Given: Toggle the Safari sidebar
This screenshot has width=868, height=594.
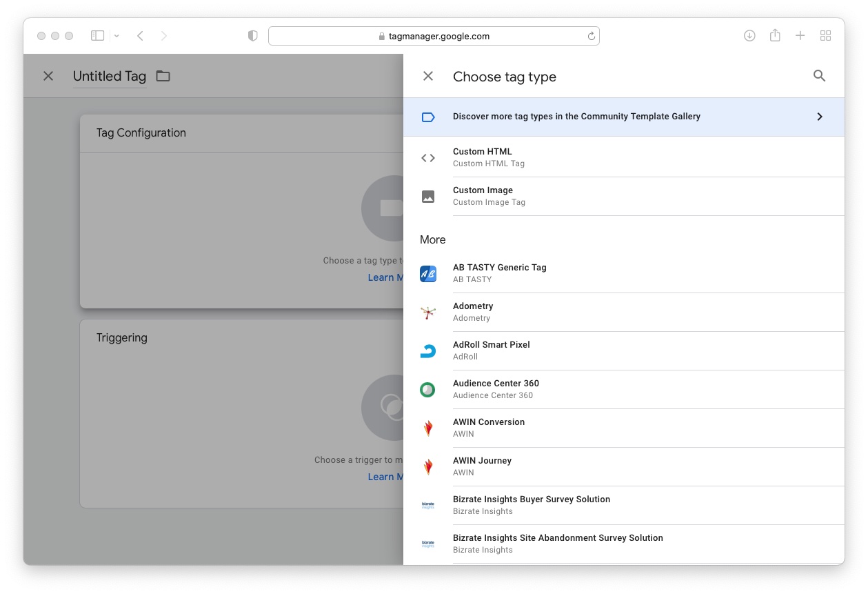Looking at the screenshot, I should pyautogui.click(x=98, y=36).
